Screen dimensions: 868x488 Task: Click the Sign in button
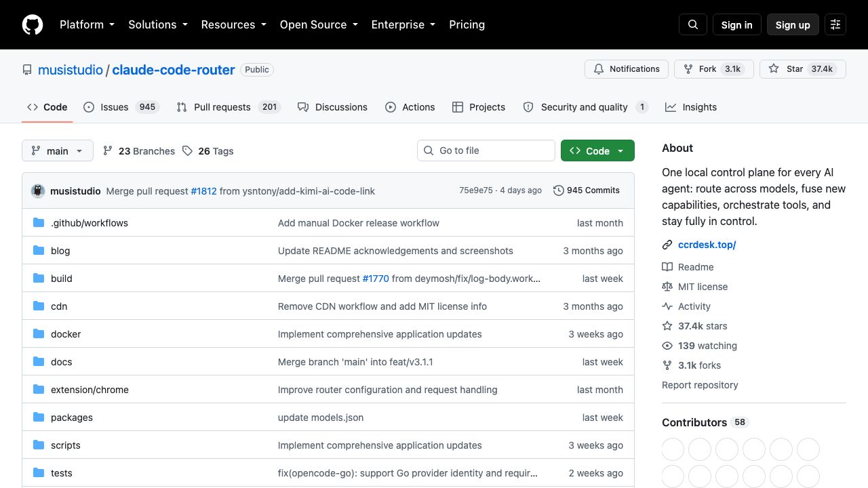(x=736, y=24)
